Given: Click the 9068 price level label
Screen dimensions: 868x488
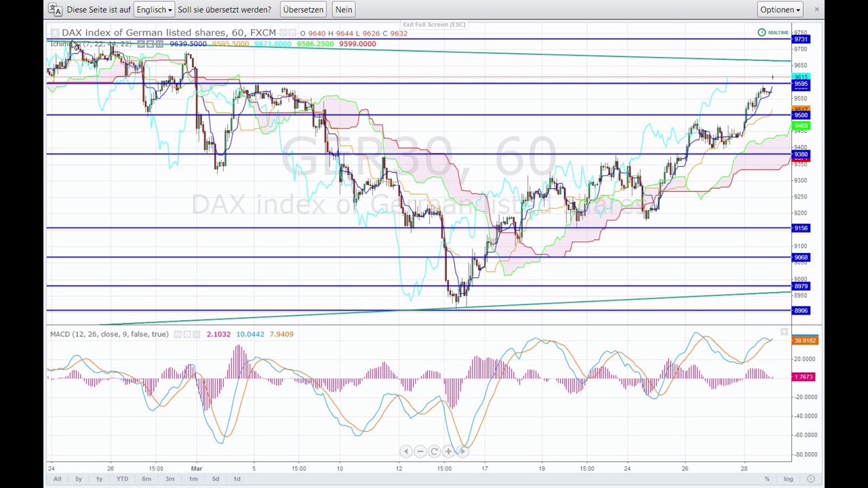Looking at the screenshot, I should 801,258.
